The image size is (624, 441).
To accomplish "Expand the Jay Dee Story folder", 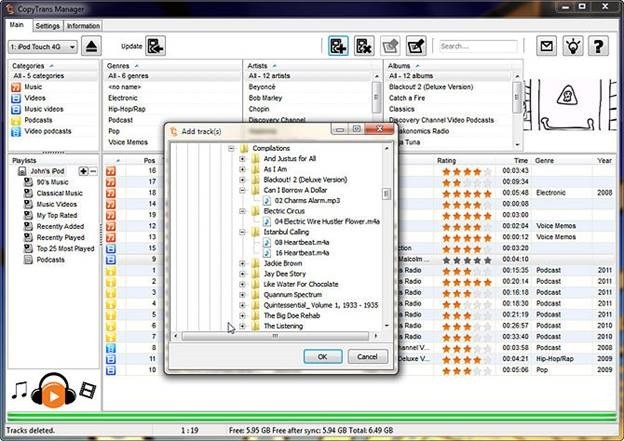I will tap(242, 274).
